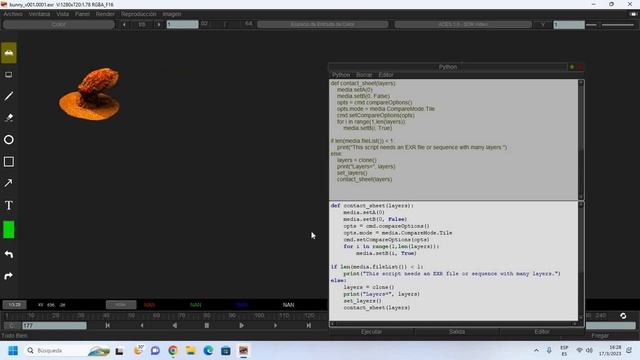Screen dimensions: 640x360
Task: Open the input color space dropdown
Action: click(x=322, y=24)
